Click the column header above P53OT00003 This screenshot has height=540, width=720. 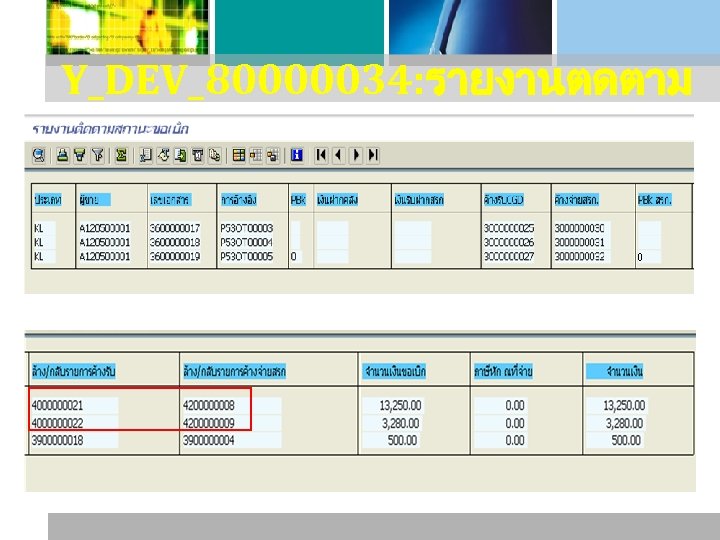pyautogui.click(x=239, y=200)
